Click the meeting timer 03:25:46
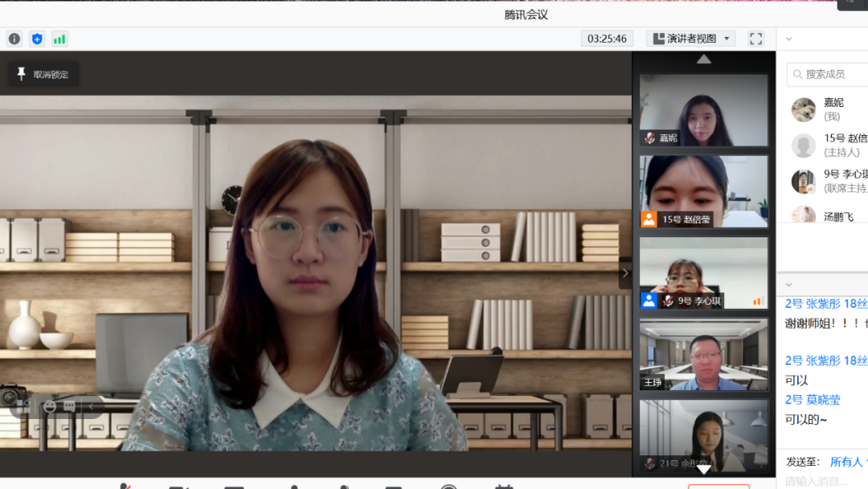 (607, 39)
